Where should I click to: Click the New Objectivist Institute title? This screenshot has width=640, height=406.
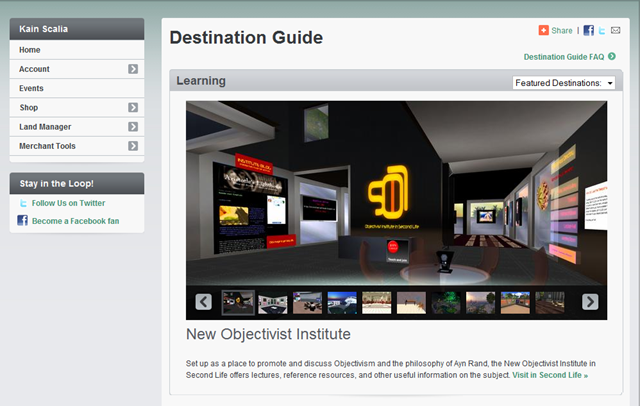[x=268, y=334]
